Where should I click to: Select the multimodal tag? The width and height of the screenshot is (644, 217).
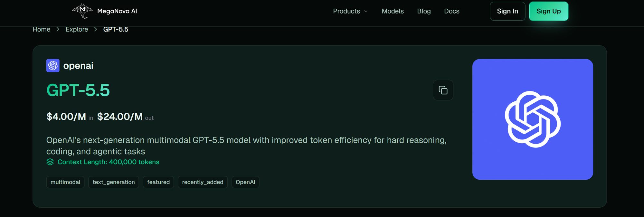pos(65,182)
